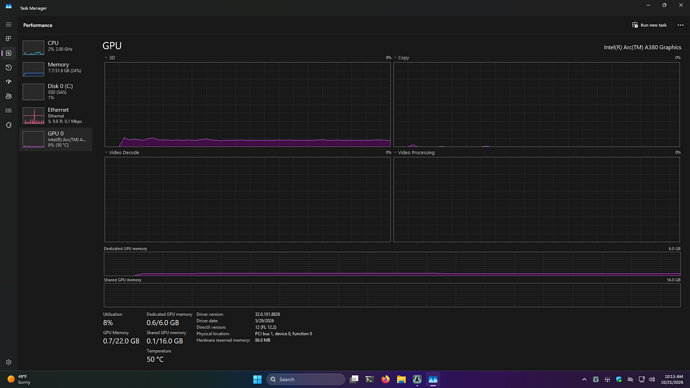Open the Copy engine graph dropdown
The image size is (690, 388).
click(401, 58)
